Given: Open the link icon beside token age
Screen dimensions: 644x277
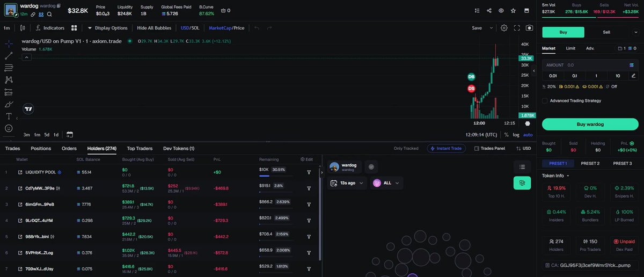Looking at the screenshot, I should pyautogui.click(x=33, y=14).
